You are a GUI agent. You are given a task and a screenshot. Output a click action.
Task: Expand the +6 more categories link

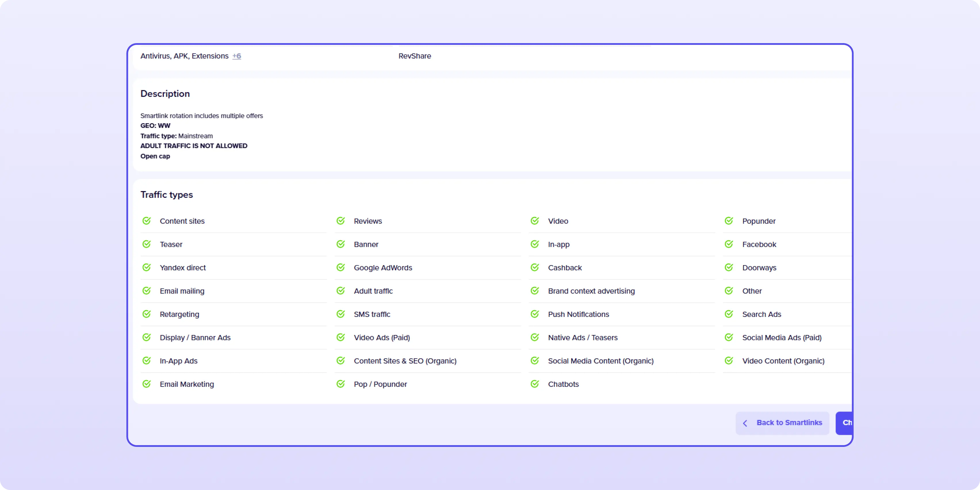coord(237,56)
